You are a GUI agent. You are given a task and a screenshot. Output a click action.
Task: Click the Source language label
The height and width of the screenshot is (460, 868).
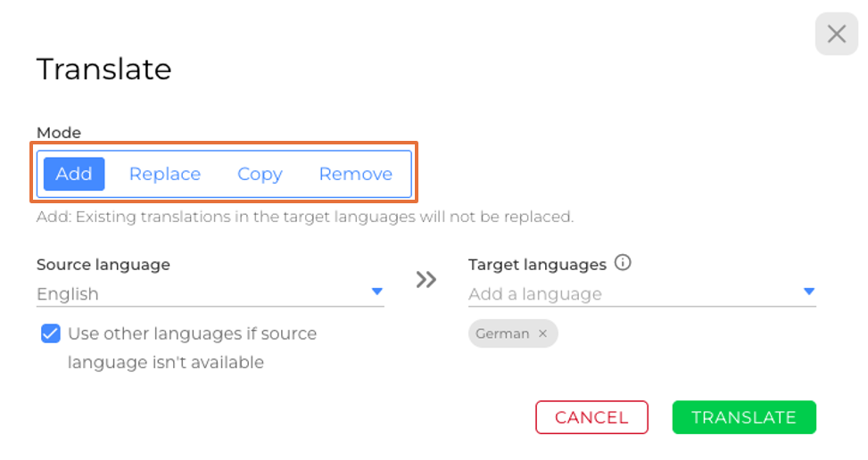[103, 264]
